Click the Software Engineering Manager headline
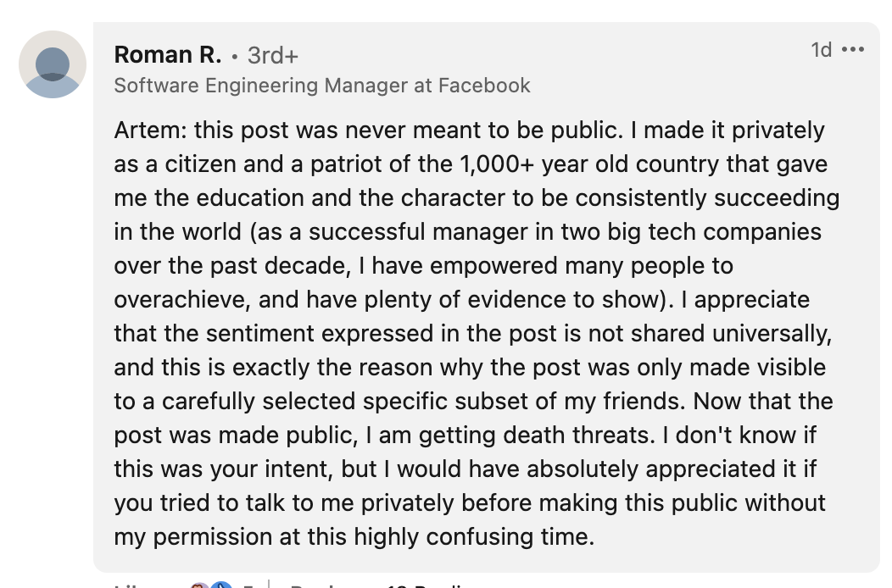 (322, 86)
